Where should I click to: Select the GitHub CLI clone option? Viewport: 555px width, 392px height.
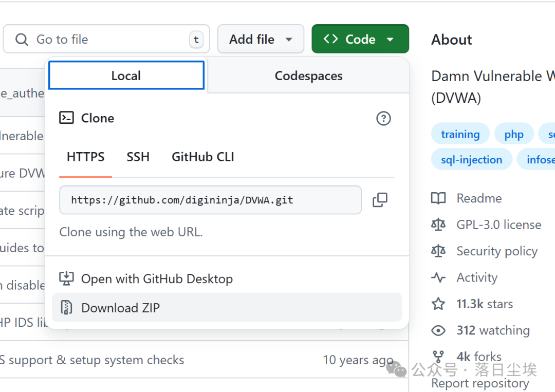(203, 157)
